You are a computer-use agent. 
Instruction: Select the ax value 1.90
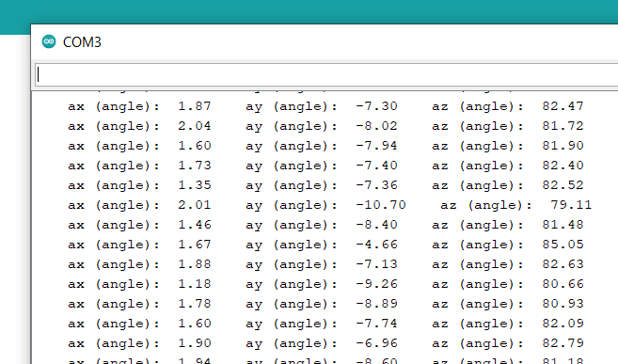tap(195, 343)
